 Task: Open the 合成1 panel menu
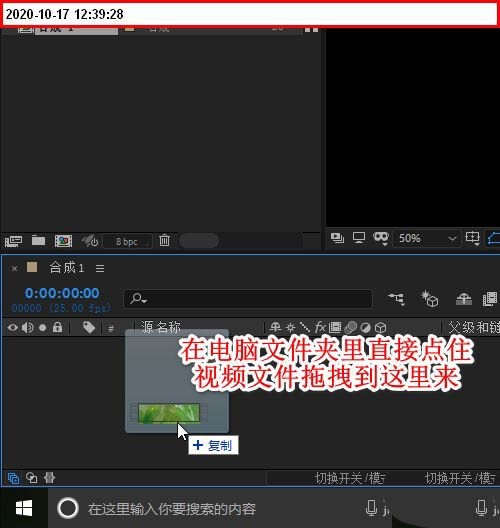coord(100,269)
